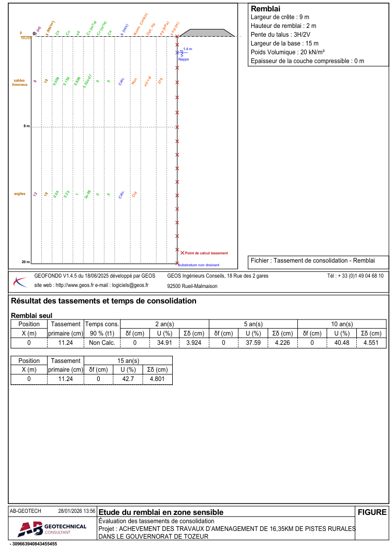The height and width of the screenshot is (548, 392).
Task: Click the 'Substratum non drainant' label
Action: 199,265
